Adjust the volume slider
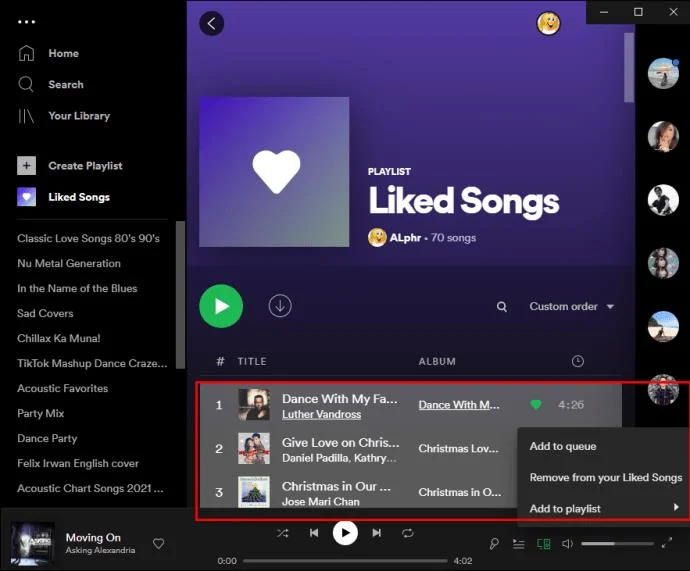690x571 pixels. click(617, 544)
